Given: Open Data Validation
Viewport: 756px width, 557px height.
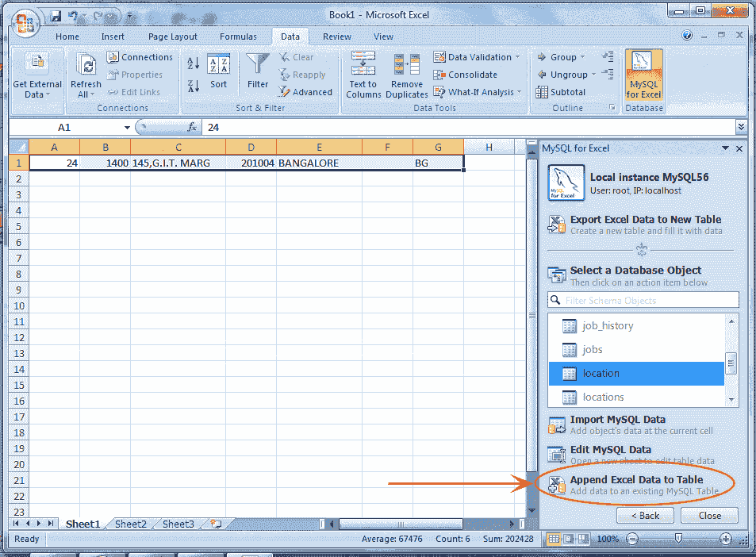Looking at the screenshot, I should coord(474,56).
